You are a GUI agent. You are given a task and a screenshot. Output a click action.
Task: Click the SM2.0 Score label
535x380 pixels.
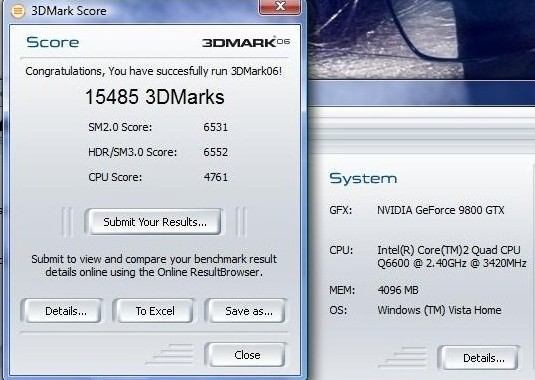(x=120, y=127)
